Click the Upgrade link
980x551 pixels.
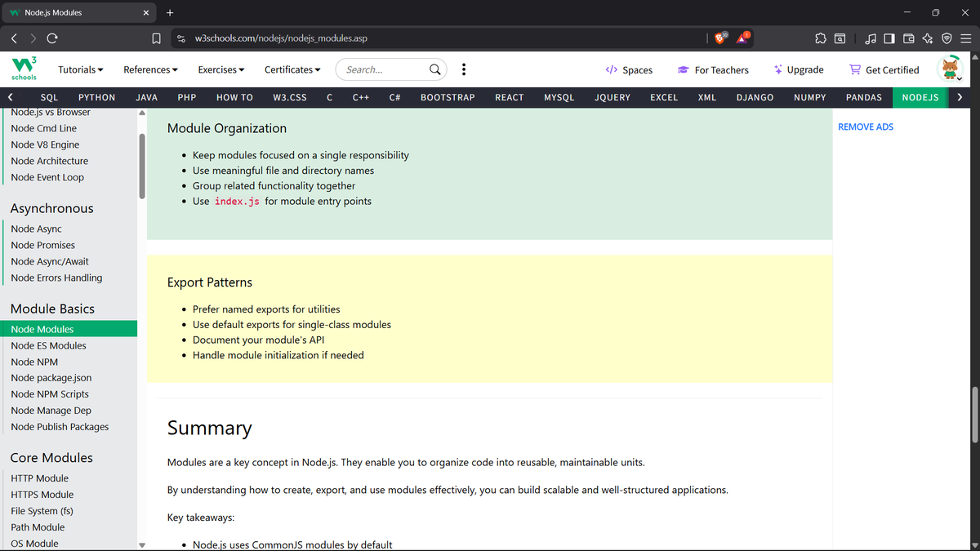click(799, 69)
